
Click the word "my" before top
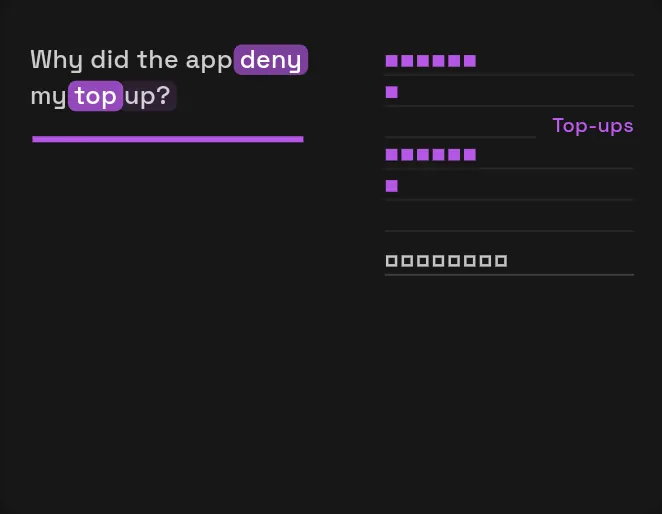(x=49, y=97)
